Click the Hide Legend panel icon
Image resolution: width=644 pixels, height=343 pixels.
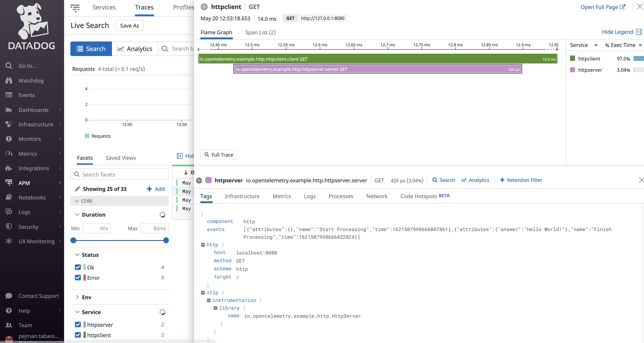click(639, 32)
